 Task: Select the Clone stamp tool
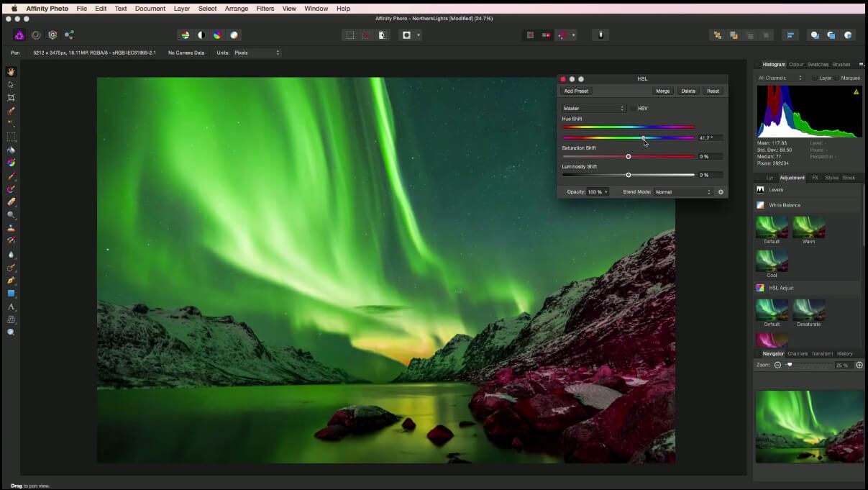[x=11, y=228]
